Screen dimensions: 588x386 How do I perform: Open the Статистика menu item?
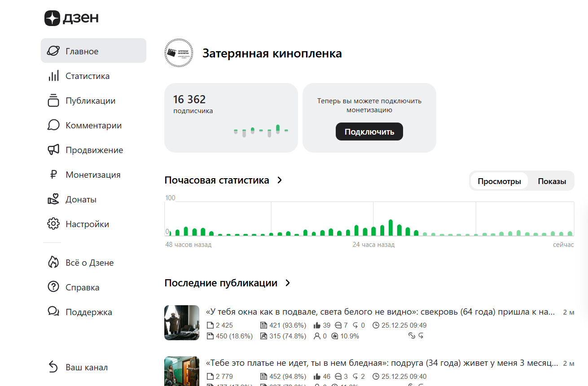tap(93, 76)
